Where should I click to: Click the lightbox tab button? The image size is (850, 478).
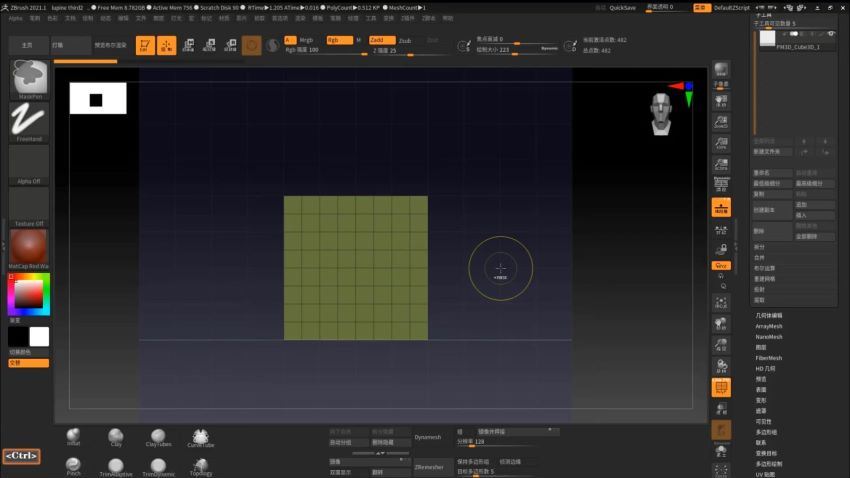(x=70, y=45)
